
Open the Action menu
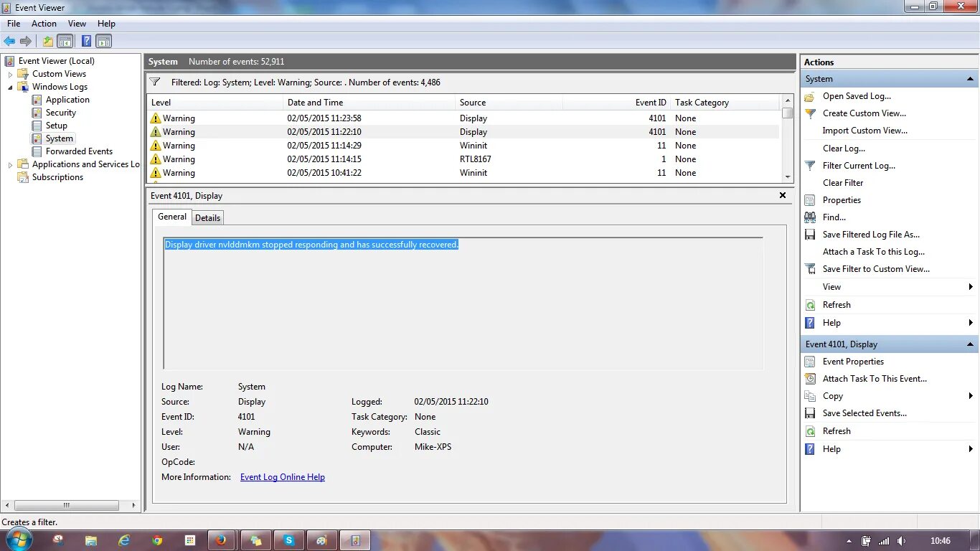tap(44, 24)
